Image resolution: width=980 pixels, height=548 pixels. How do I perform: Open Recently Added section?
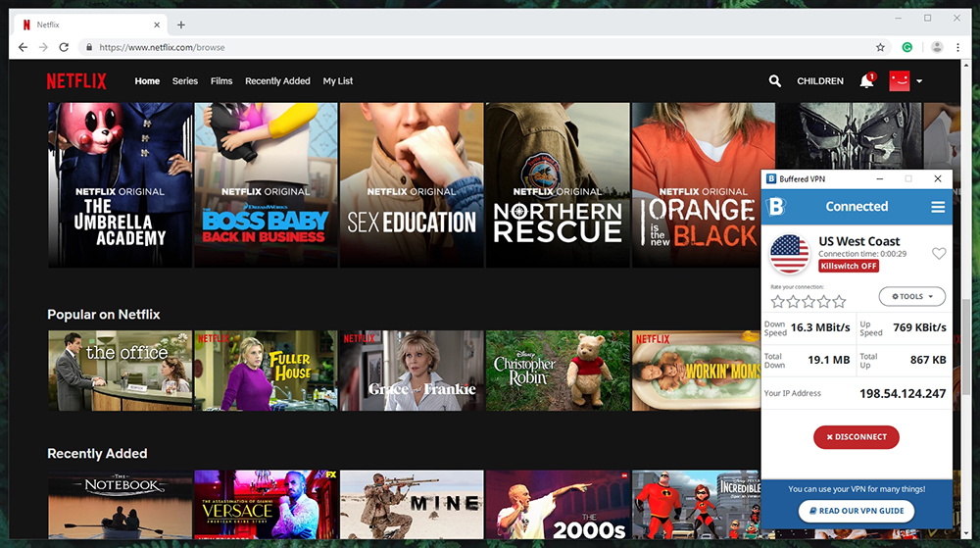[x=277, y=81]
